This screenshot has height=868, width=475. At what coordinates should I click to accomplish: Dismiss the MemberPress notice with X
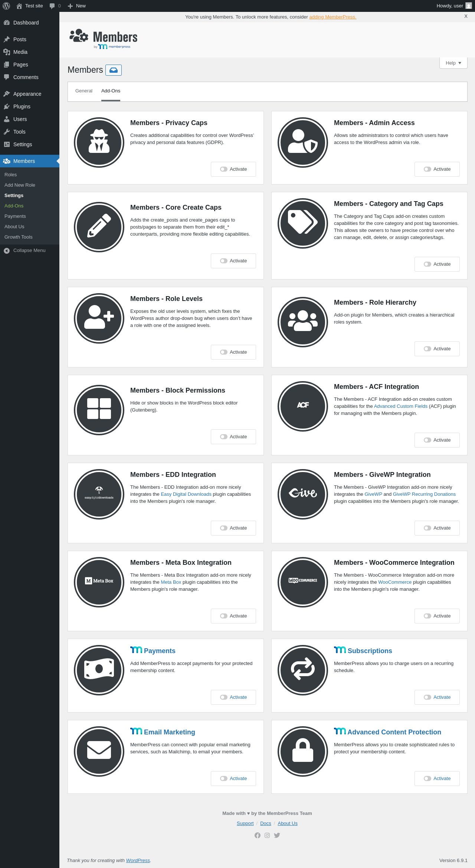coord(466,16)
